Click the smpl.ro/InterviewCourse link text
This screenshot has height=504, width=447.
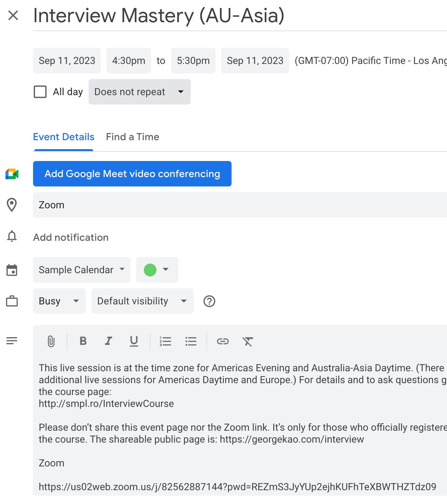pos(106,404)
